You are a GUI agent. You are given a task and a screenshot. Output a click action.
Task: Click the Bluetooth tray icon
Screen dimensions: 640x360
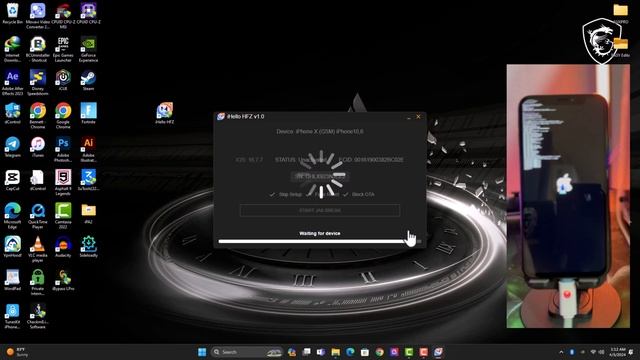pyautogui.click(x=572, y=352)
